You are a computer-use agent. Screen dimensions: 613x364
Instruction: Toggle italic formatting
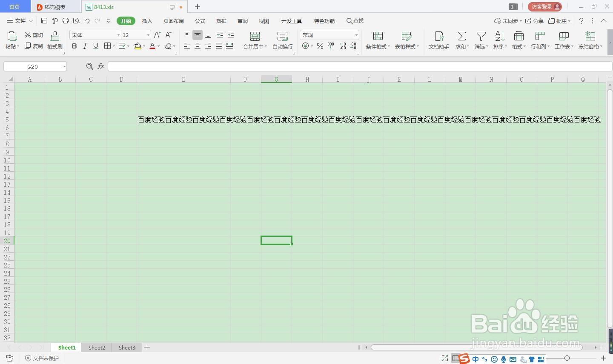(85, 46)
